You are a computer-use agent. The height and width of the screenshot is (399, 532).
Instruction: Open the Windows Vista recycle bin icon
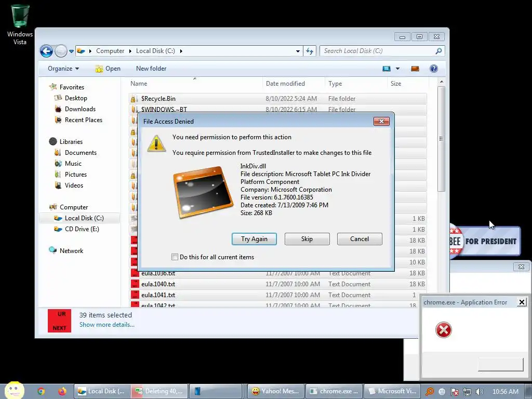tap(20, 24)
